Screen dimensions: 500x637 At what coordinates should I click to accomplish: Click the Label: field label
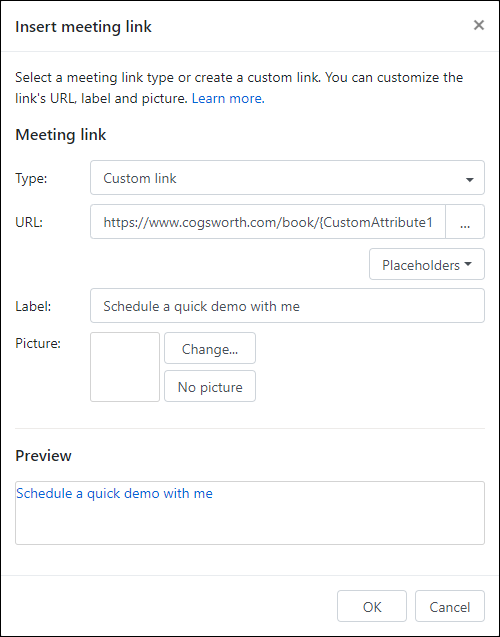click(x=33, y=306)
